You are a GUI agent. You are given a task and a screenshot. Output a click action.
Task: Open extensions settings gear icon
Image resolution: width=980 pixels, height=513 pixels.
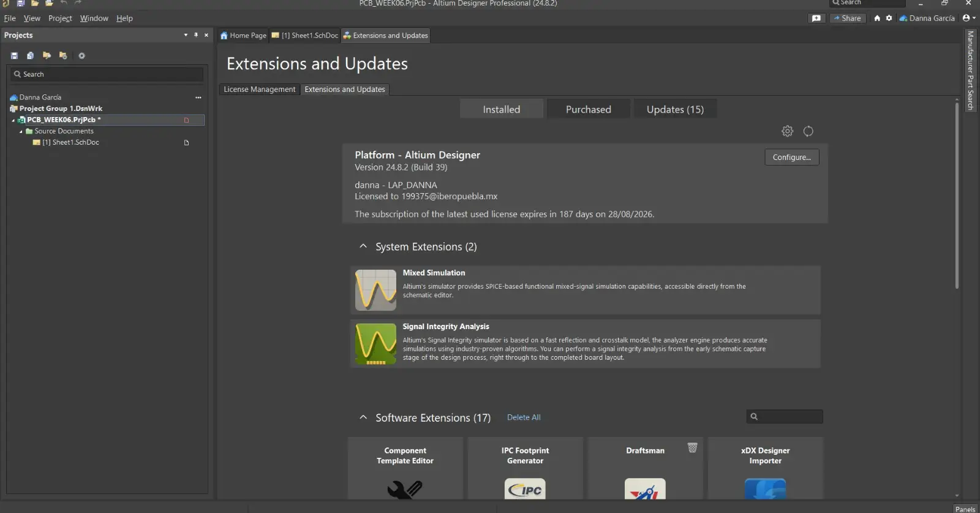click(x=788, y=131)
